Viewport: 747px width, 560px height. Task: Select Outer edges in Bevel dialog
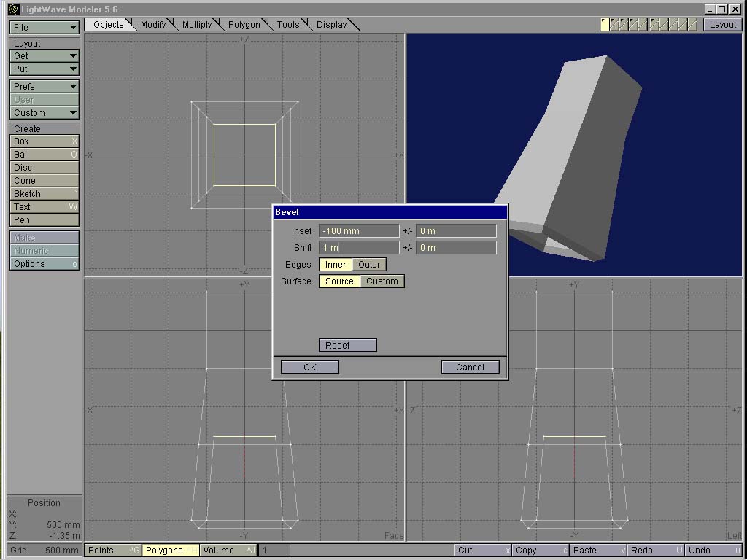pyautogui.click(x=369, y=264)
